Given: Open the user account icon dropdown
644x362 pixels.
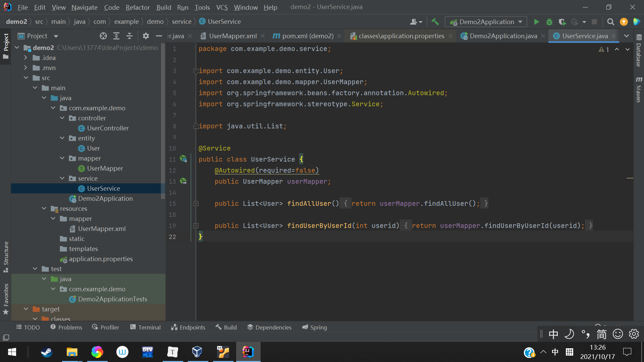Looking at the screenshot, I should (416, 22).
